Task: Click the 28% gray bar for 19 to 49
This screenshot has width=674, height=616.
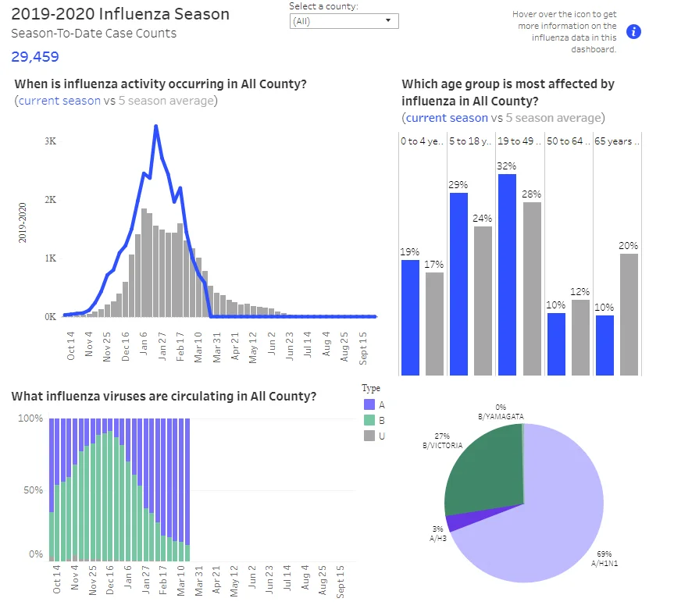Action: point(532,289)
